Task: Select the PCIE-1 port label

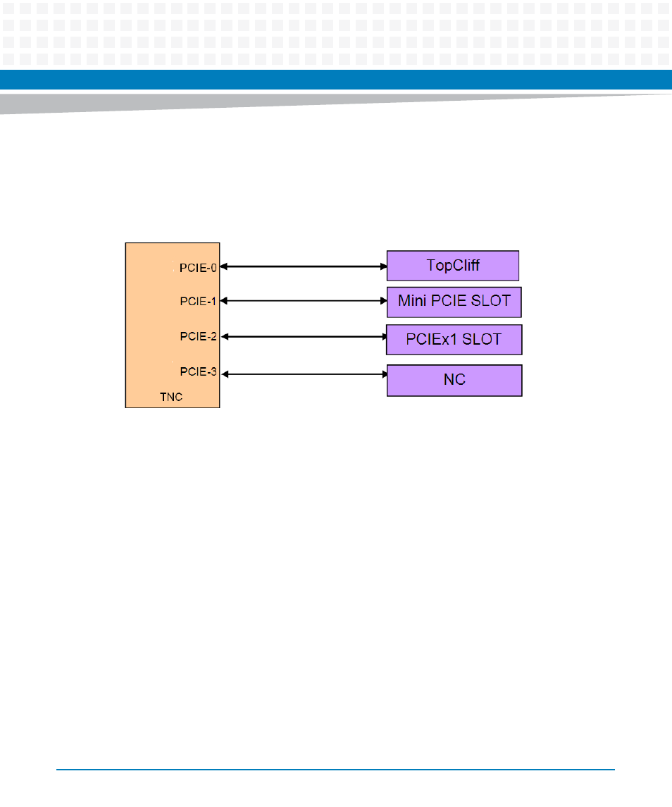Action: point(198,302)
